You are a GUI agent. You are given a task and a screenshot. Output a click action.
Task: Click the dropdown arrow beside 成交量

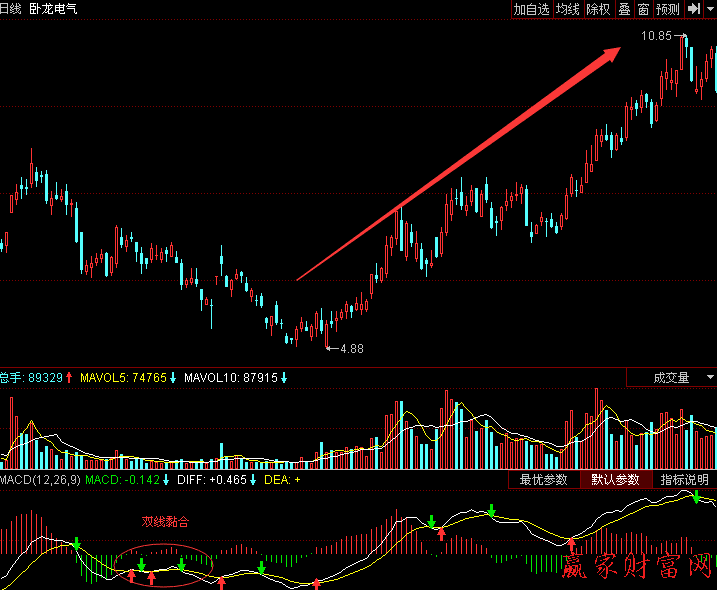709,377
